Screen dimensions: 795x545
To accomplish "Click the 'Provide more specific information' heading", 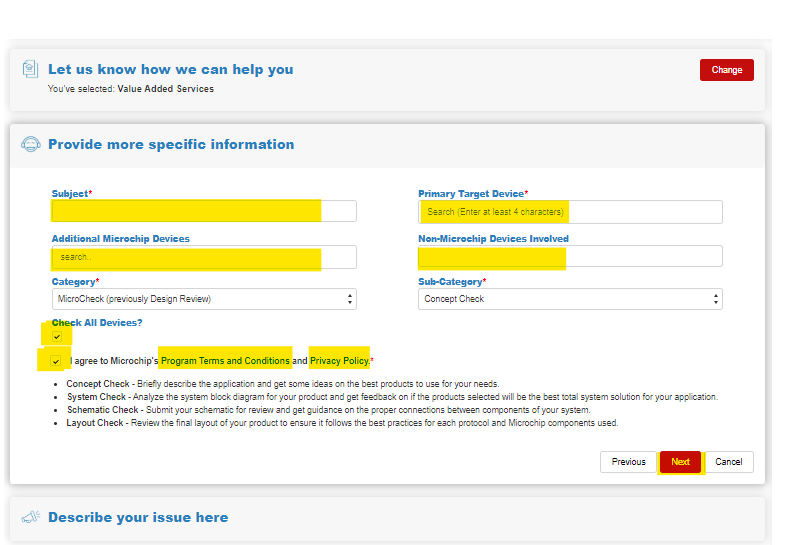I will point(171,144).
